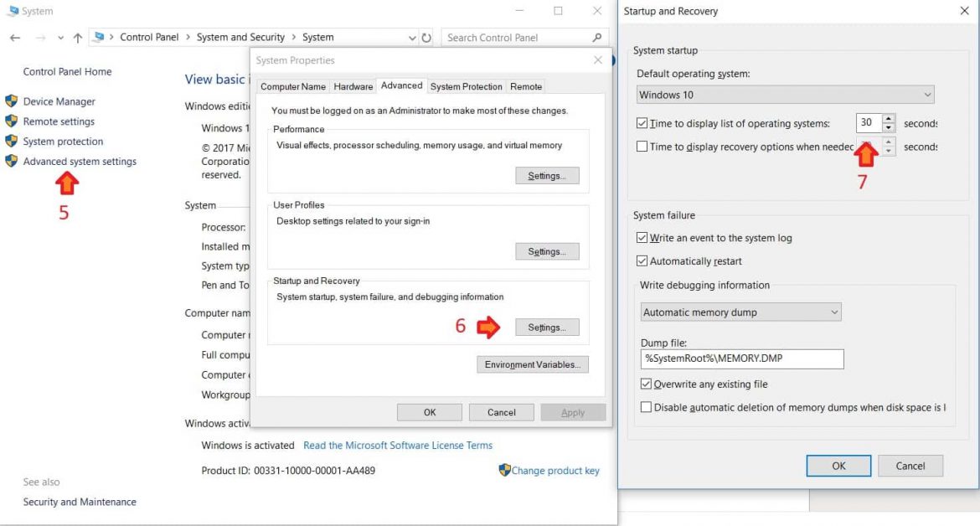Image resolution: width=980 pixels, height=526 pixels.
Task: Click the Advanced system settings shield icon
Action: click(10, 162)
